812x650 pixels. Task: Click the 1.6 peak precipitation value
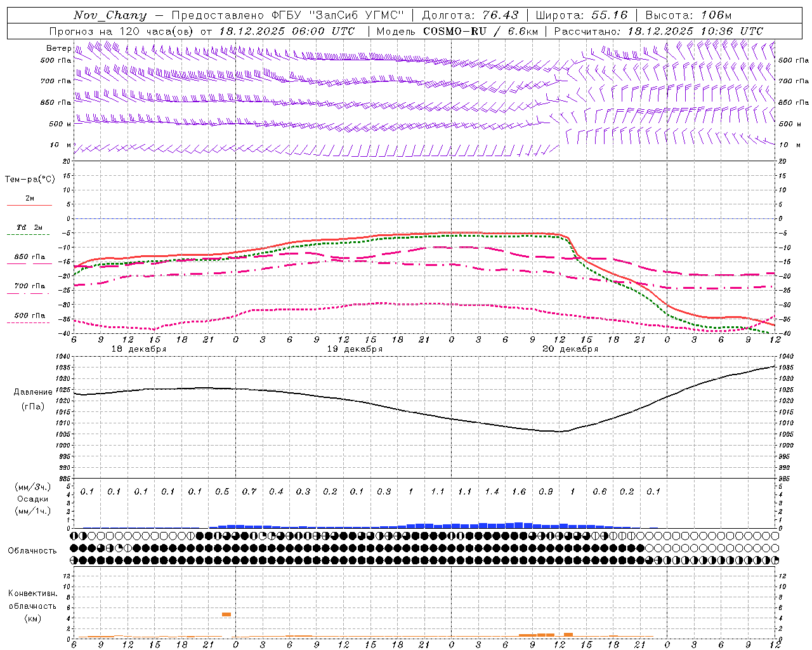(519, 492)
